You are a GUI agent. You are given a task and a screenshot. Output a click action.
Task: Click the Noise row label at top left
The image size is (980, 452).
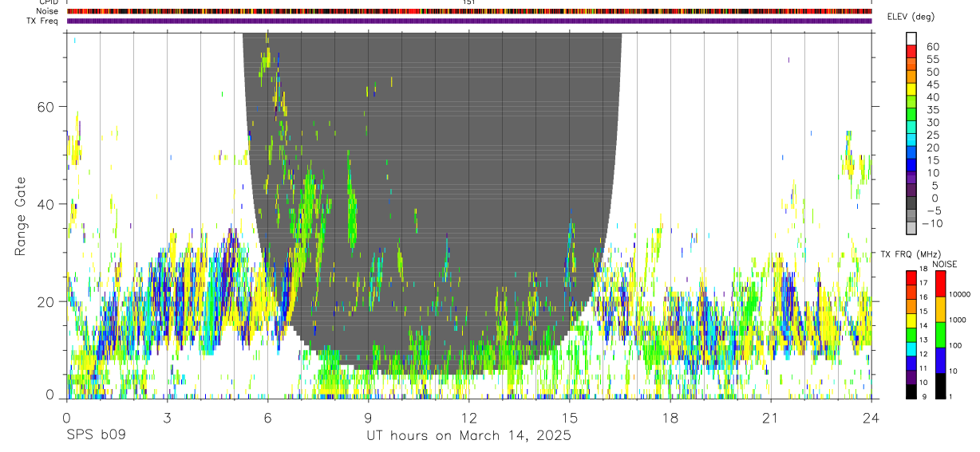click(48, 11)
